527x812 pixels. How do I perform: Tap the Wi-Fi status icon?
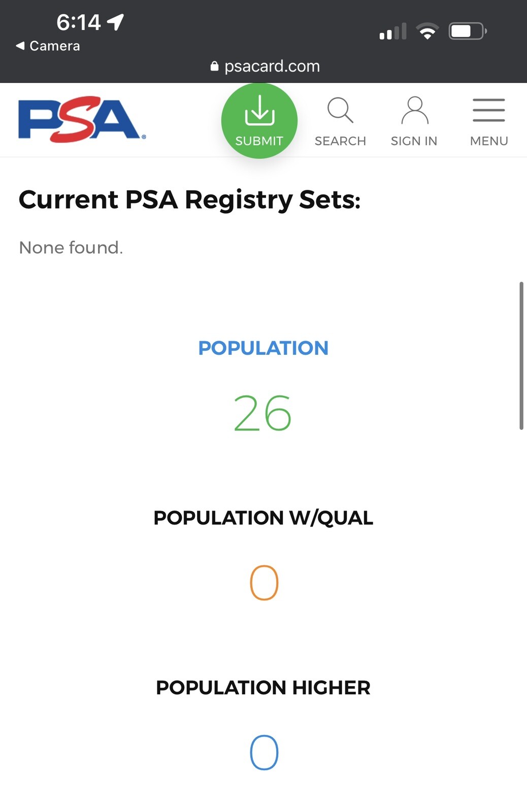click(427, 31)
